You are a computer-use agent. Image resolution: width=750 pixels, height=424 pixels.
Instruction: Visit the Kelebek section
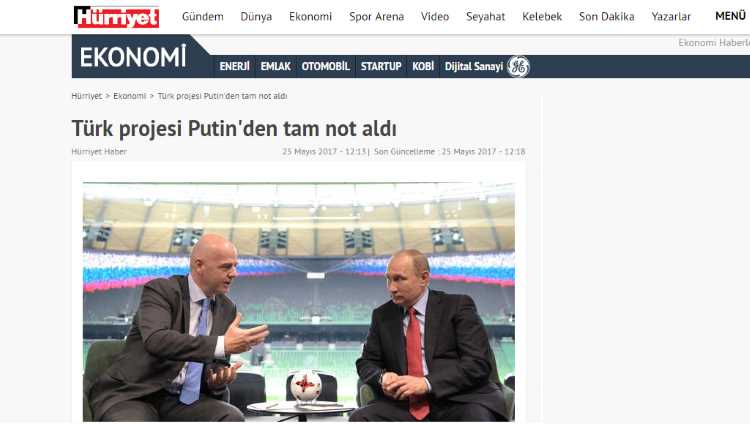[x=542, y=16]
